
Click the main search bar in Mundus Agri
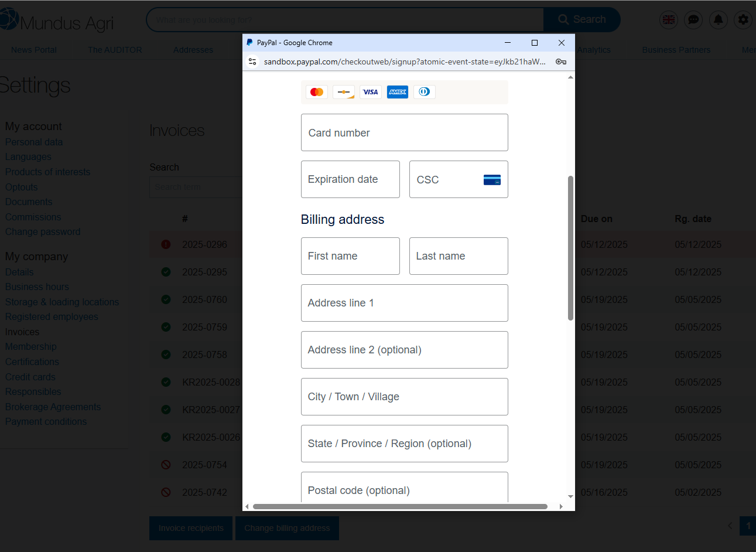tap(345, 19)
